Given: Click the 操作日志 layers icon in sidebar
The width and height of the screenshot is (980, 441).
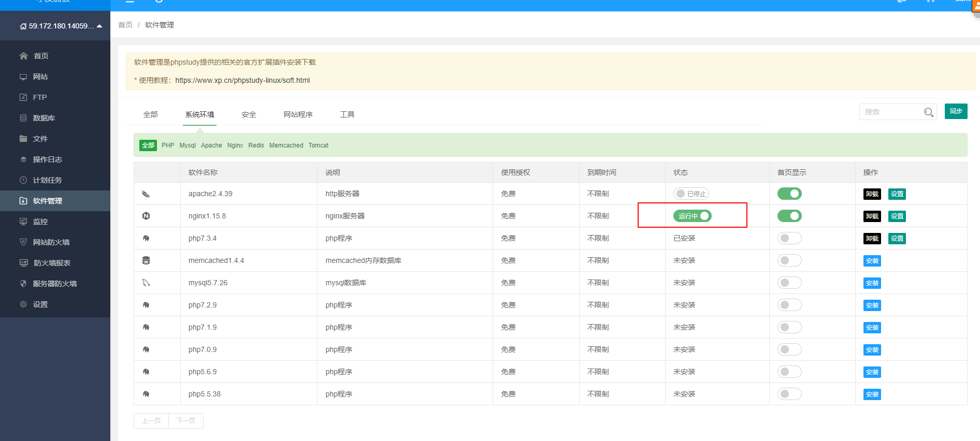Looking at the screenshot, I should click(23, 159).
